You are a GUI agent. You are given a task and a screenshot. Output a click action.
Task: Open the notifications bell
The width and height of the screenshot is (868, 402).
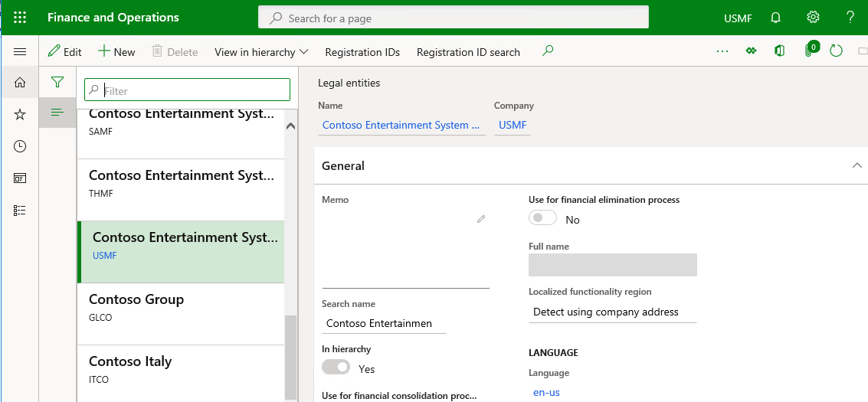pyautogui.click(x=776, y=18)
